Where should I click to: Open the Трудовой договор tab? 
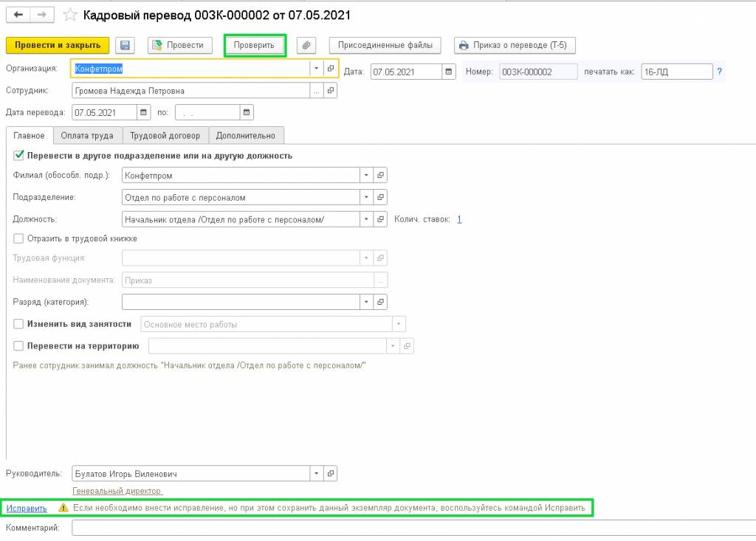[165, 136]
